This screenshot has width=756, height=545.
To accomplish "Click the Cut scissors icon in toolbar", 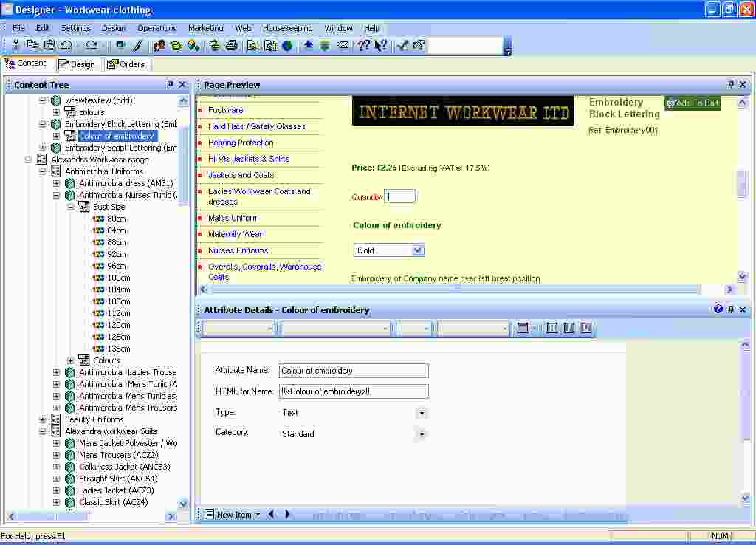I will pyautogui.click(x=16, y=46).
